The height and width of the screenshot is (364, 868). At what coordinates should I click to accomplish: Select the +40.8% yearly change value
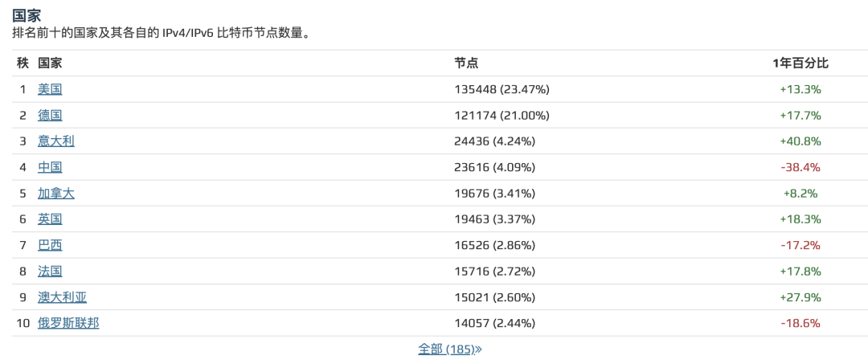coord(800,141)
